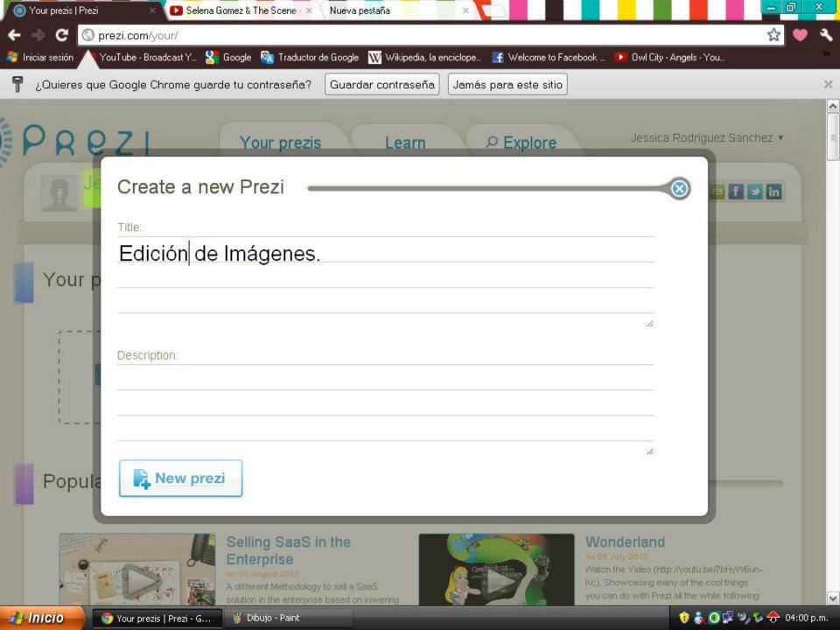840x630 pixels.
Task: Click the email envelope sharing icon
Action: point(717,191)
